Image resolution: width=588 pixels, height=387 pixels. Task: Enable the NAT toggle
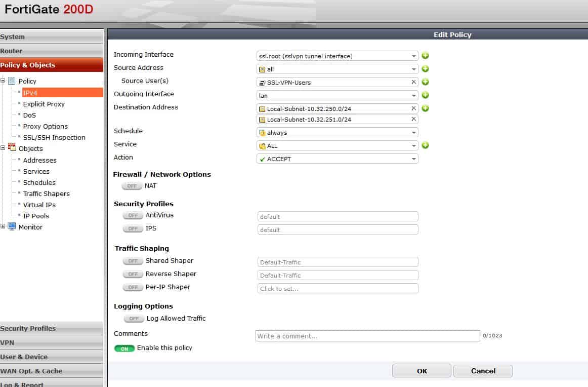pos(132,186)
